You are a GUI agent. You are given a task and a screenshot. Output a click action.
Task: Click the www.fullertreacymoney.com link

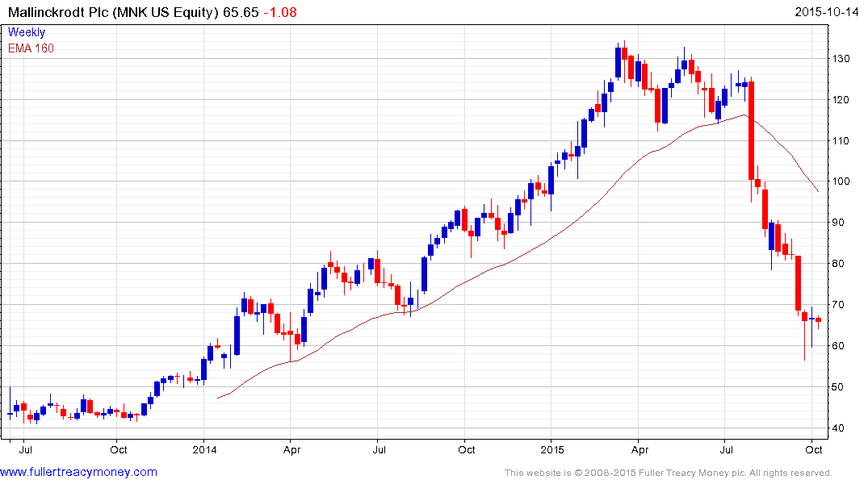click(x=78, y=472)
